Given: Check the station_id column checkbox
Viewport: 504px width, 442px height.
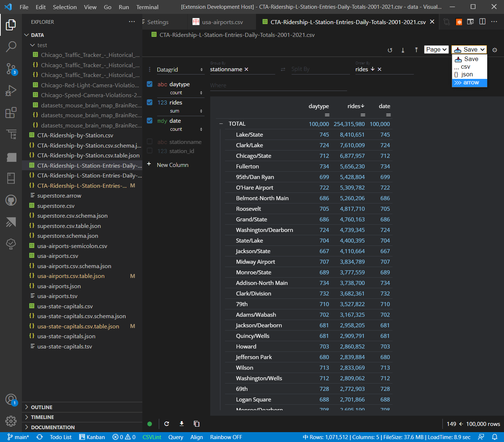Looking at the screenshot, I should point(150,151).
